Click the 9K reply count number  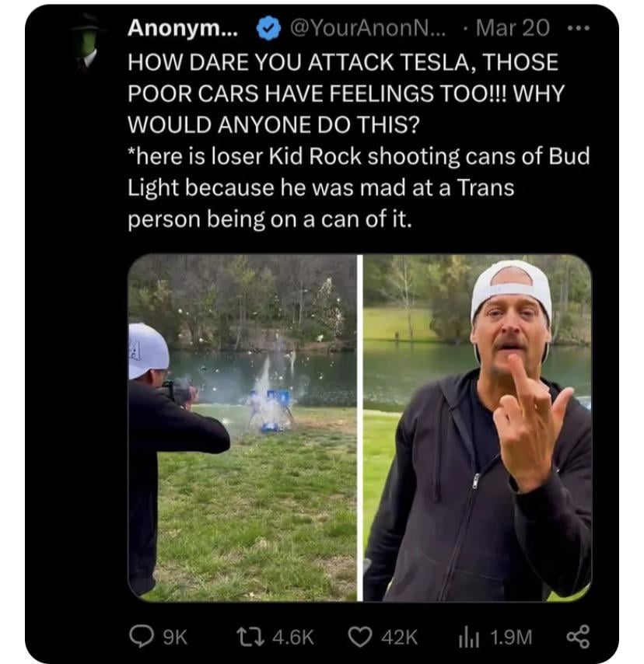coord(177,637)
